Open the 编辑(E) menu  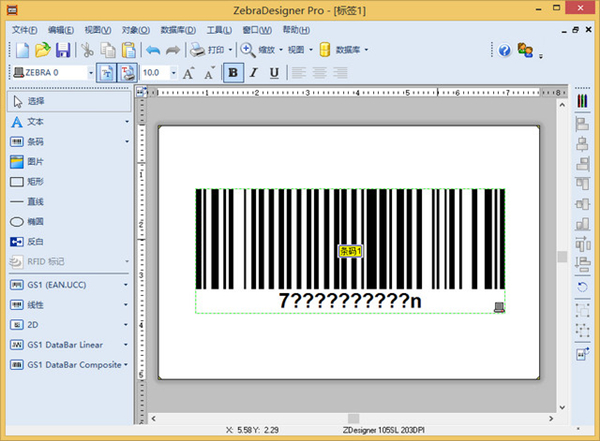[x=61, y=30]
